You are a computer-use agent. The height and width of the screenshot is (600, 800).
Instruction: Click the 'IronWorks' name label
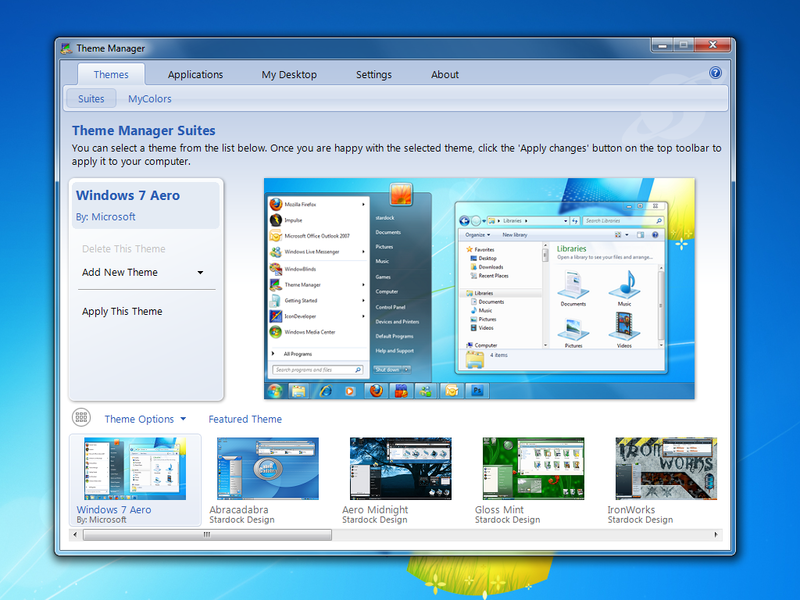(631, 509)
